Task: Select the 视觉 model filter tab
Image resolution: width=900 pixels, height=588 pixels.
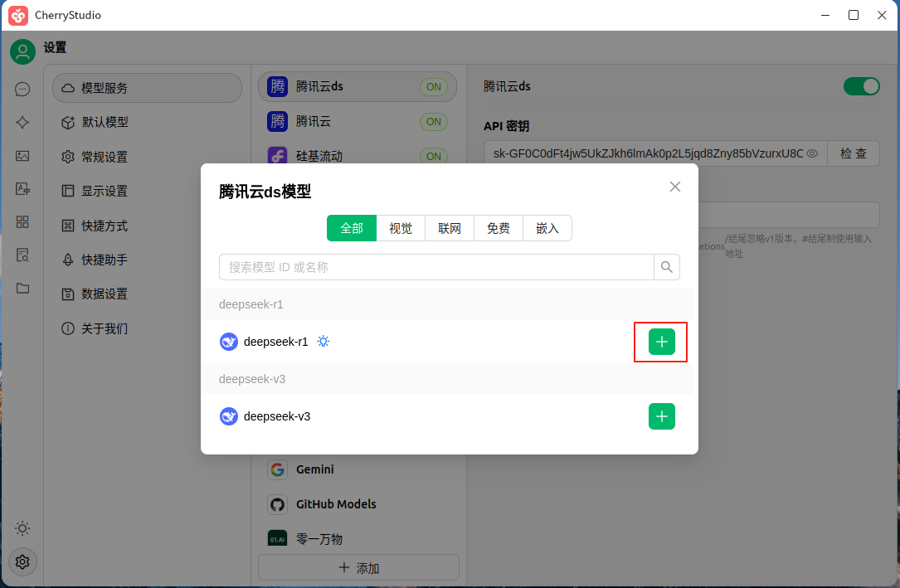Action: [401, 228]
